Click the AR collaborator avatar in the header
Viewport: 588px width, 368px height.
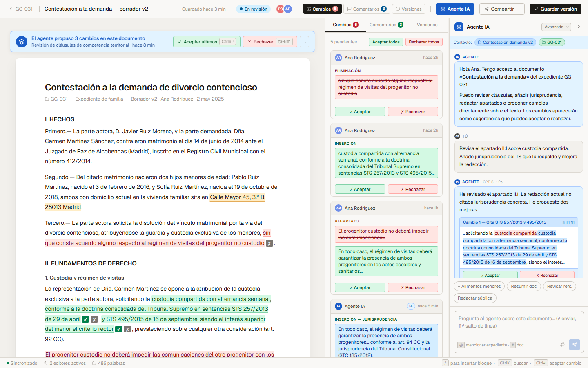[x=288, y=9]
